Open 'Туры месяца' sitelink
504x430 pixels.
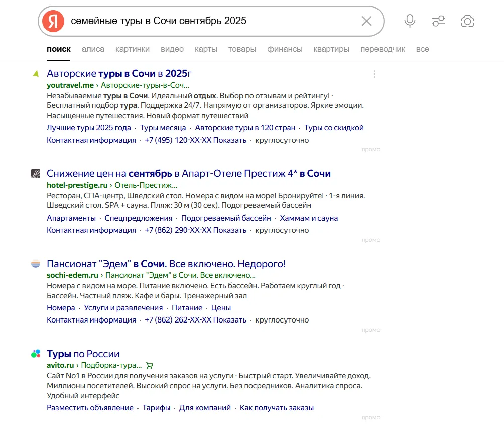[x=163, y=128]
